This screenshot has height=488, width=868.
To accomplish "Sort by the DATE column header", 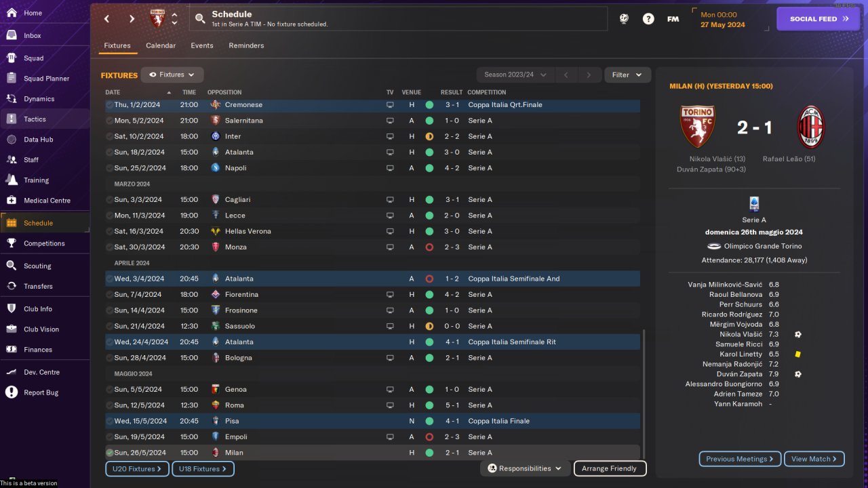I will tap(138, 92).
